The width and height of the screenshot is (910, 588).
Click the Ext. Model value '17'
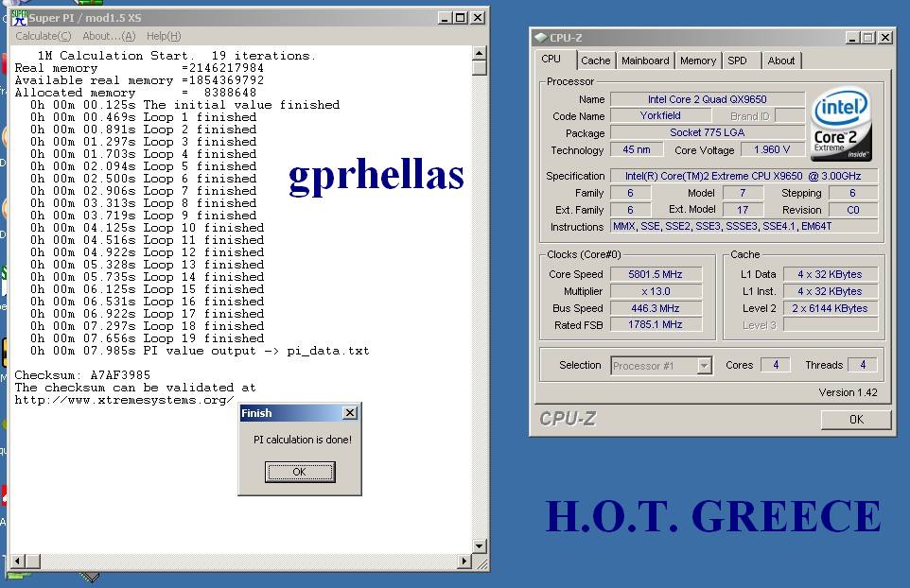point(743,210)
